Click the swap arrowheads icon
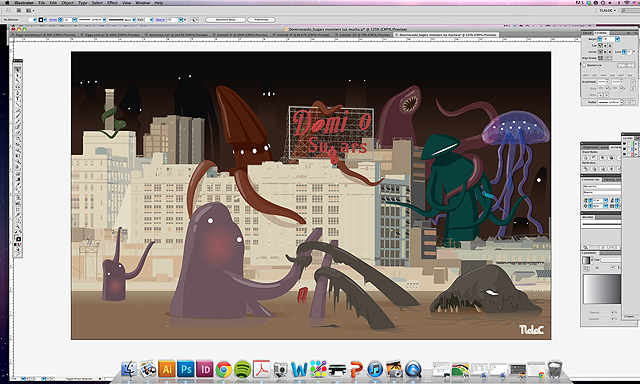This screenshot has width=640, height=384. pos(633,82)
